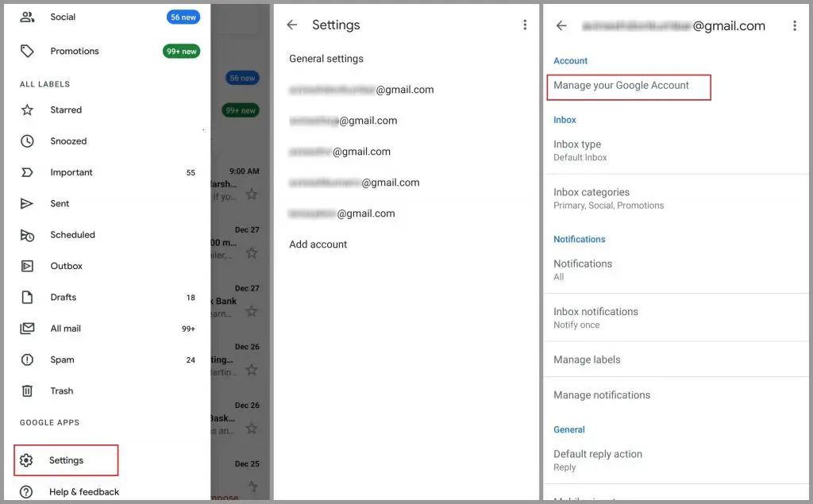Tap Manage your Google Account
This screenshot has width=813, height=504.
pyautogui.click(x=629, y=87)
